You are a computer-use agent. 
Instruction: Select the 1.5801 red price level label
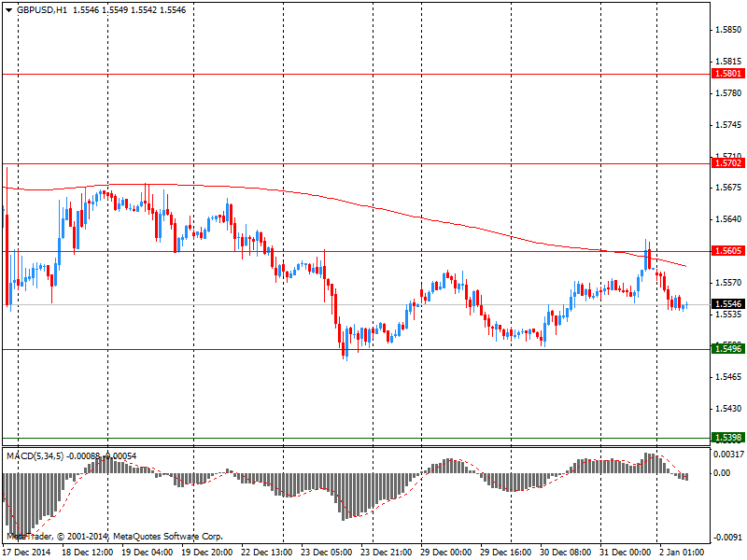click(x=728, y=74)
